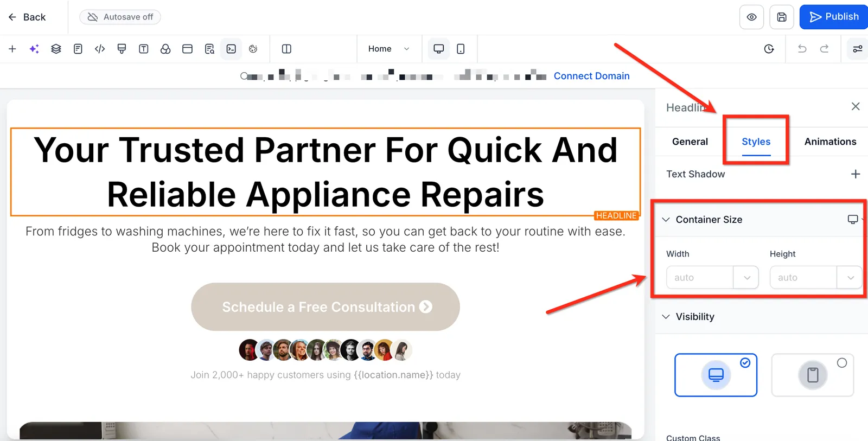The width and height of the screenshot is (868, 441).
Task: Click the preview eye icon
Action: (751, 17)
